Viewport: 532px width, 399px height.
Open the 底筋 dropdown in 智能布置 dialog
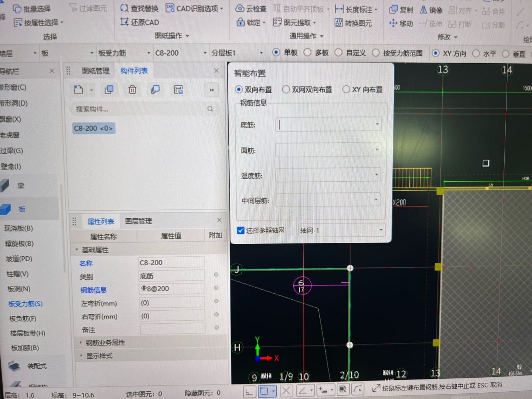377,124
